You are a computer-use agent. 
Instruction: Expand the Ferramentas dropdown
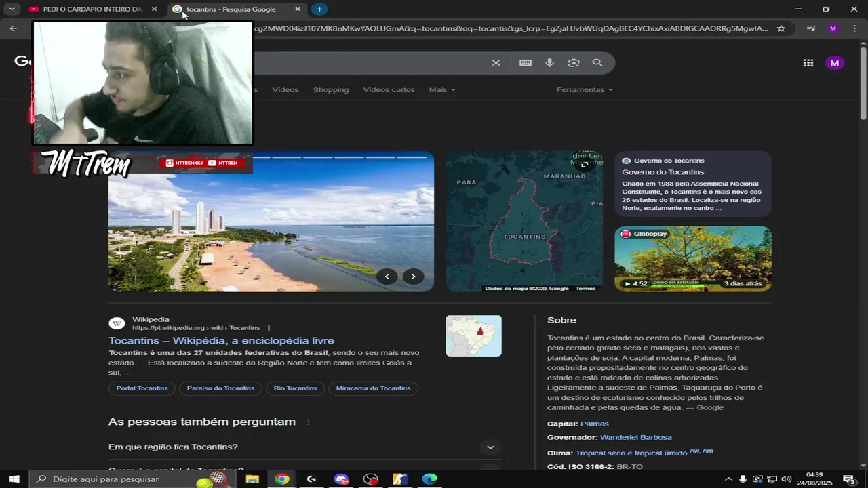coord(585,90)
